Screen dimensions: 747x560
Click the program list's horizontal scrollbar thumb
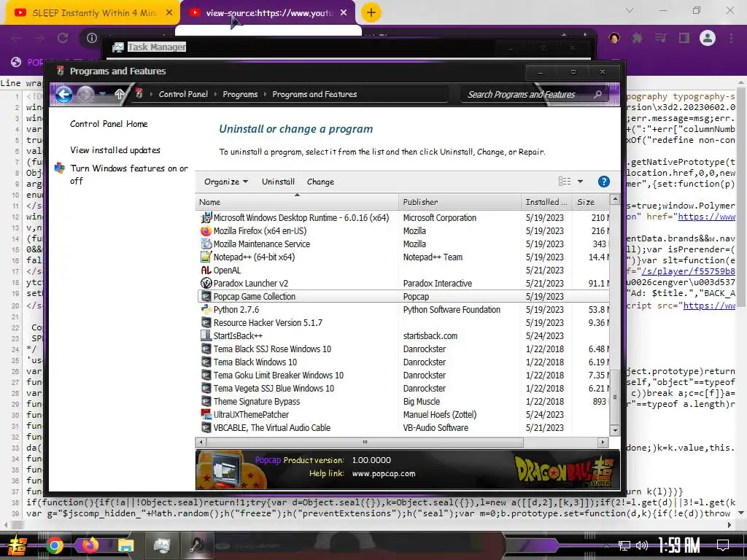[365, 443]
